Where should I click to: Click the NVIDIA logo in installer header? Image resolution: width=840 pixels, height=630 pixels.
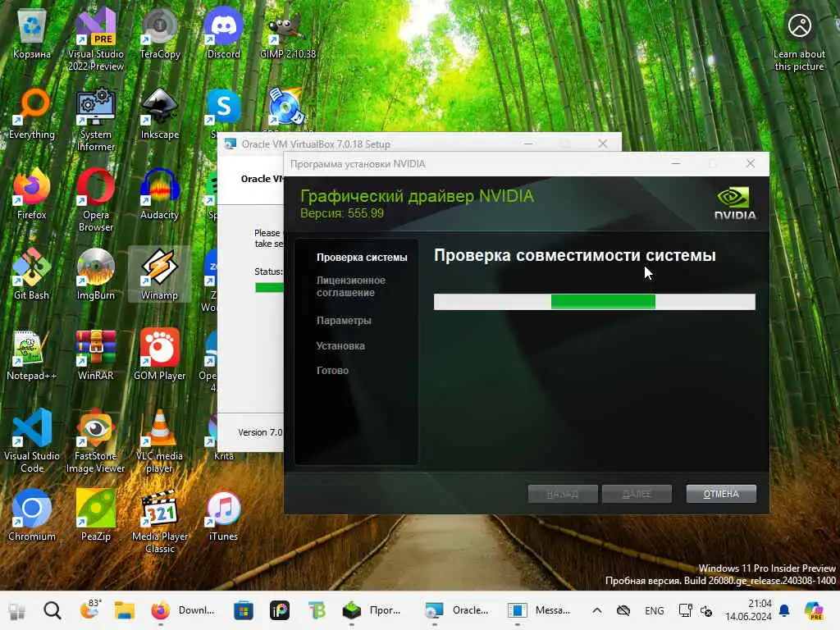coord(735,203)
